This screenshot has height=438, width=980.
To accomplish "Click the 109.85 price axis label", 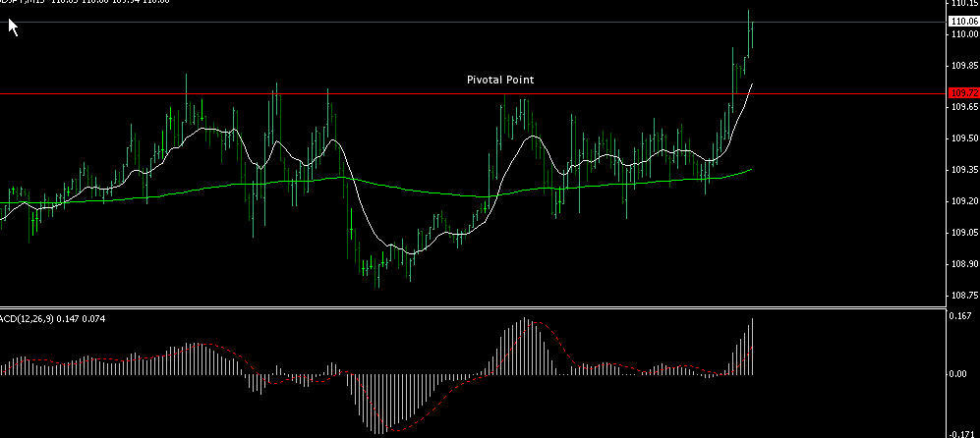I will (x=963, y=66).
